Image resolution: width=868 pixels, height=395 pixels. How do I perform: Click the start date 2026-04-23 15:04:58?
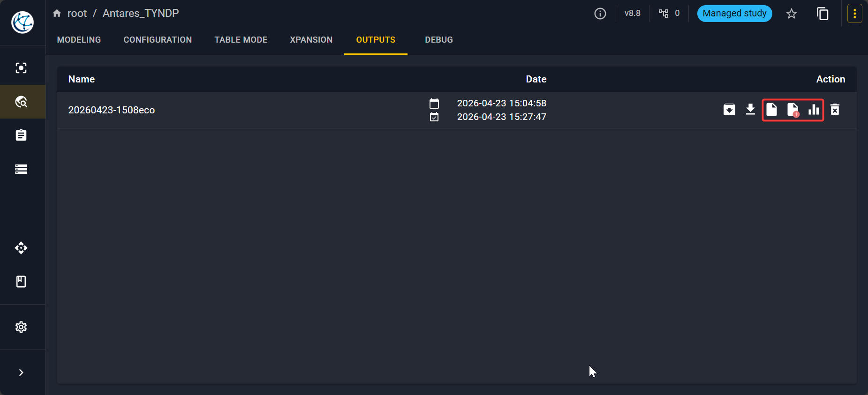click(502, 103)
